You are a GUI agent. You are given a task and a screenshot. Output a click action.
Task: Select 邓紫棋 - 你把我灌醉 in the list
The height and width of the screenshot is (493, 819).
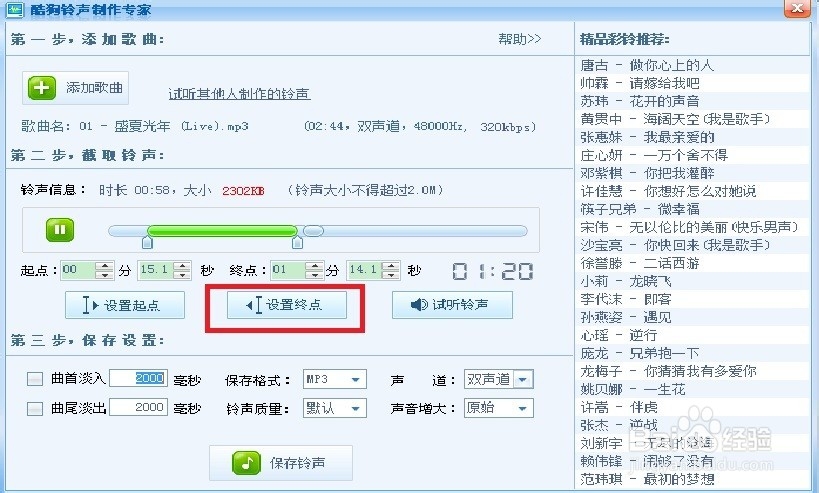click(x=694, y=173)
